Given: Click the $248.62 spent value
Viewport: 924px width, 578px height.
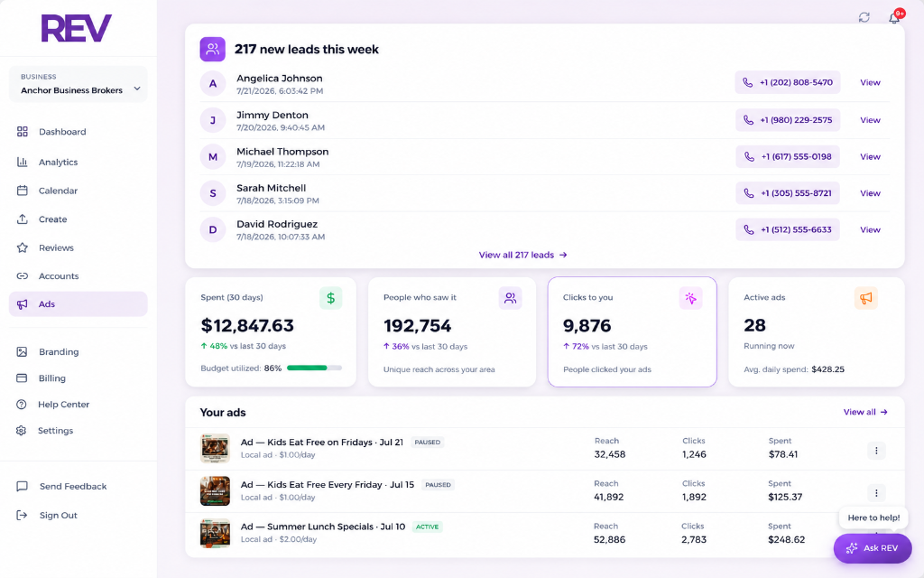Looking at the screenshot, I should tap(786, 540).
